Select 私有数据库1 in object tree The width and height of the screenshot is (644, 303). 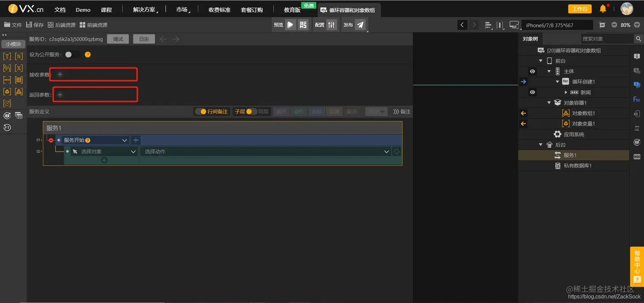click(573, 166)
